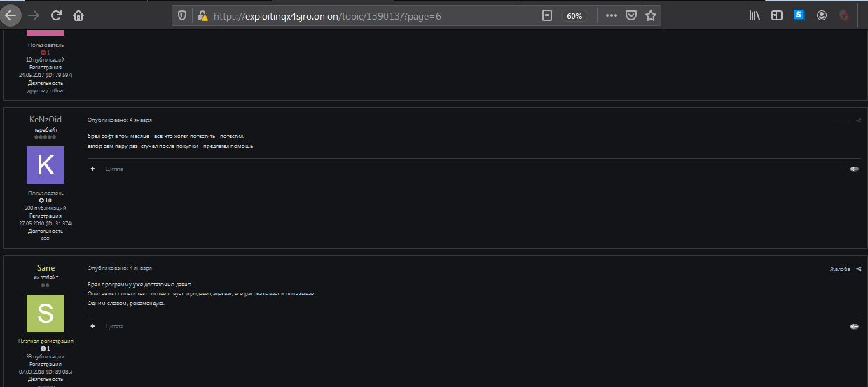Toggle multi-quote plus on Sane's post
The image size is (868, 387).
point(92,326)
